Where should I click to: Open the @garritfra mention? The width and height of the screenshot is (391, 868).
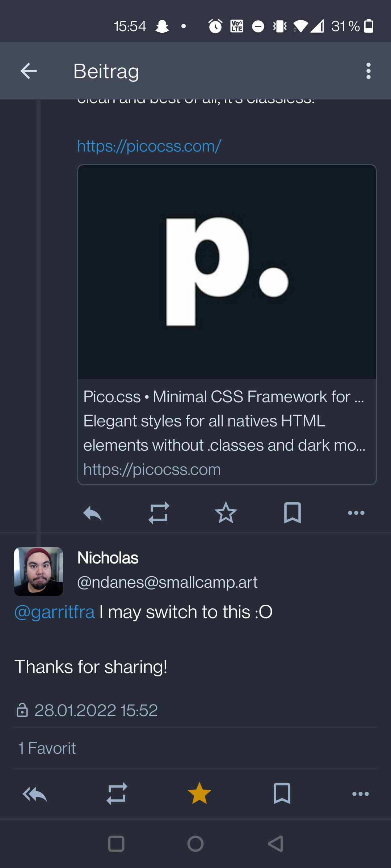tap(54, 612)
